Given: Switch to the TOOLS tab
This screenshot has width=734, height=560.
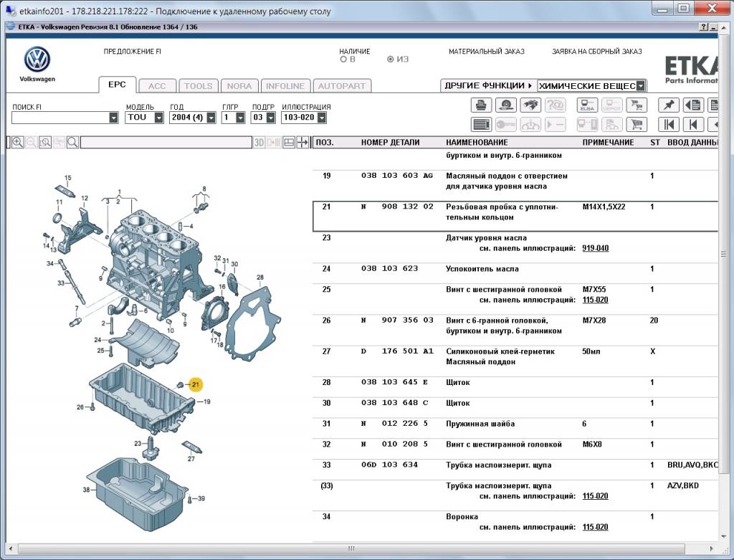Looking at the screenshot, I should (198, 86).
